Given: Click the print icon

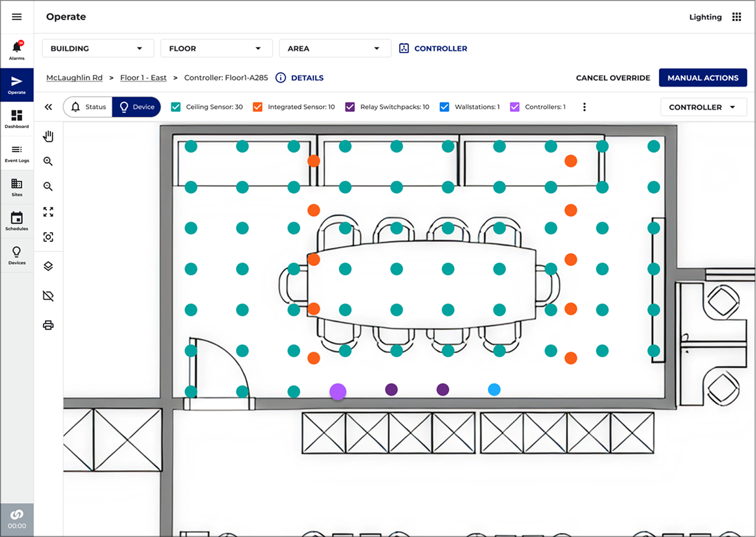Looking at the screenshot, I should (49, 325).
